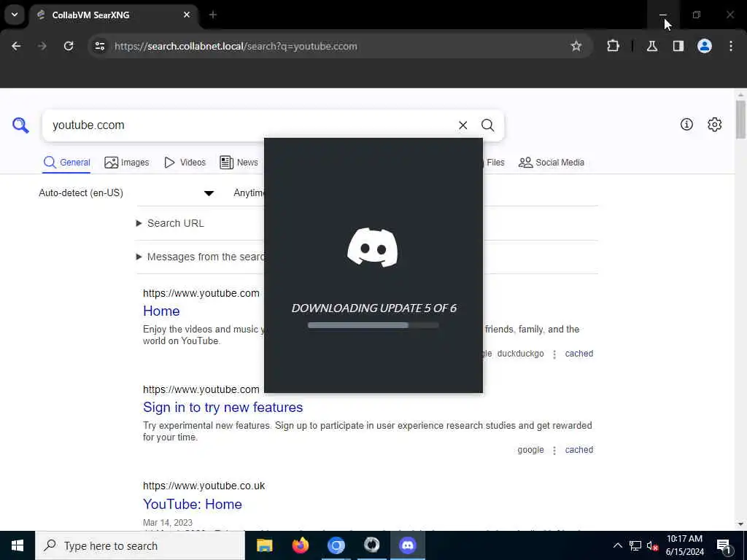Viewport: 747px width, 560px height.
Task: Open Chromium from the taskbar
Action: pos(336,545)
